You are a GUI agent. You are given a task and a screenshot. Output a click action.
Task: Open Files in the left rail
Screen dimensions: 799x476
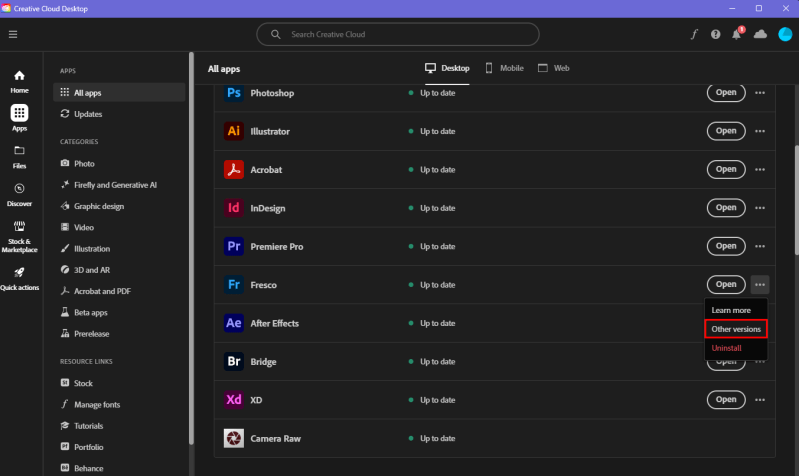click(x=19, y=157)
